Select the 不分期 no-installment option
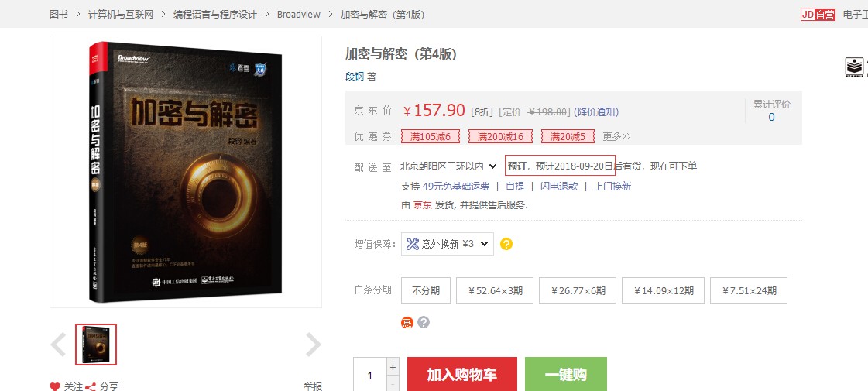The width and height of the screenshot is (868, 391). (x=426, y=291)
